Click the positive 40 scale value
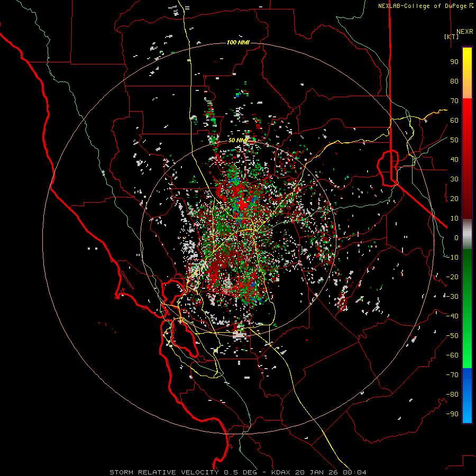 (x=454, y=159)
